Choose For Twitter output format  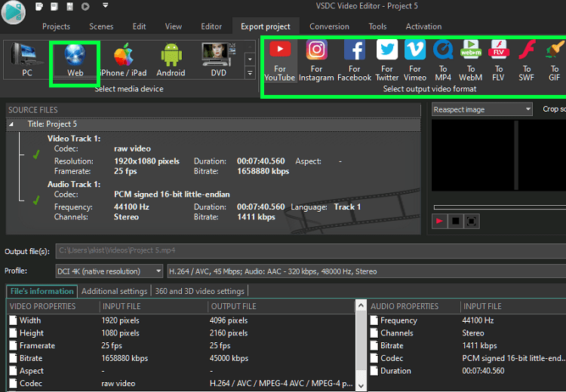(x=387, y=61)
